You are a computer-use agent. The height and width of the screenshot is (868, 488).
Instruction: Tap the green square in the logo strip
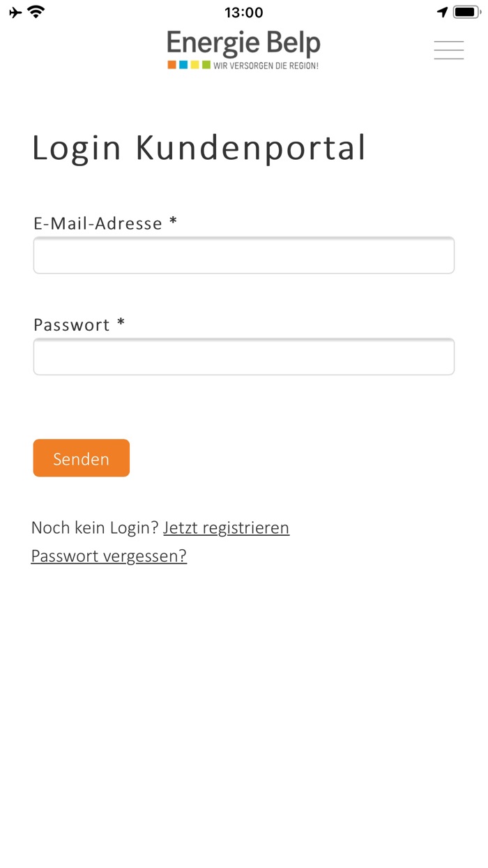pyautogui.click(x=206, y=65)
